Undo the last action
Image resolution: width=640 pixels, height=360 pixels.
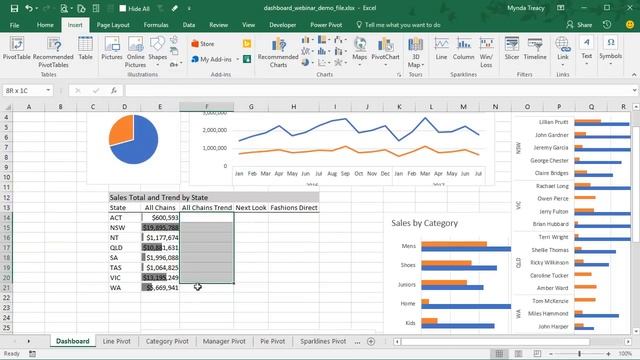pyautogui.click(x=29, y=8)
